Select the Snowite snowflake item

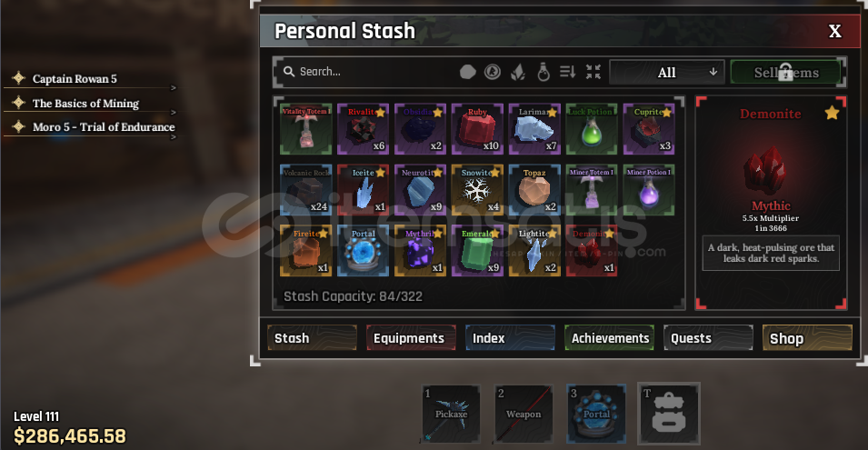[x=477, y=190]
